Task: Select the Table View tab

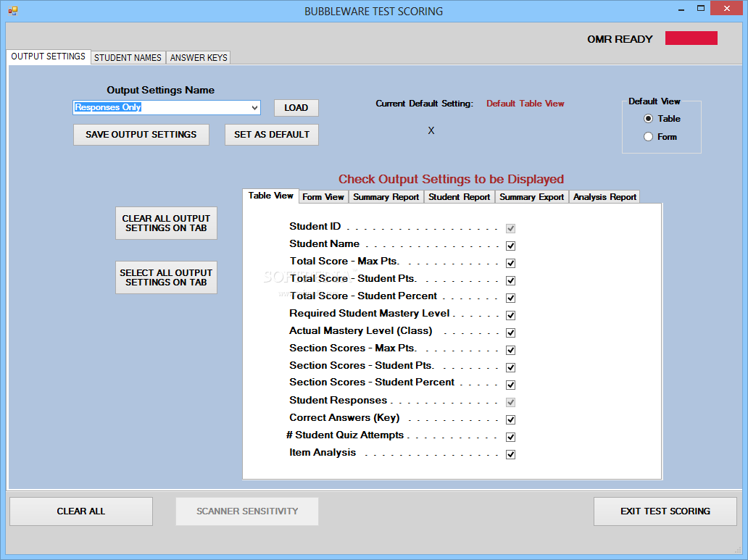Action: pos(270,196)
